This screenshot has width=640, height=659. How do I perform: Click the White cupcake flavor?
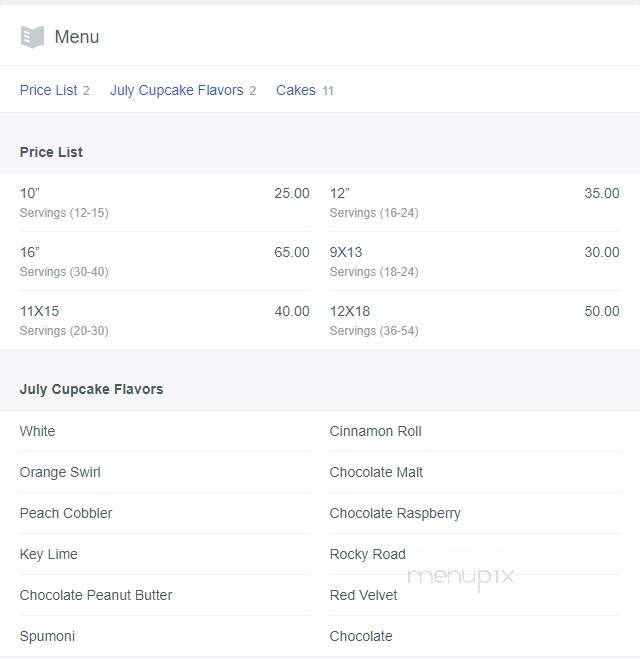[165, 431]
